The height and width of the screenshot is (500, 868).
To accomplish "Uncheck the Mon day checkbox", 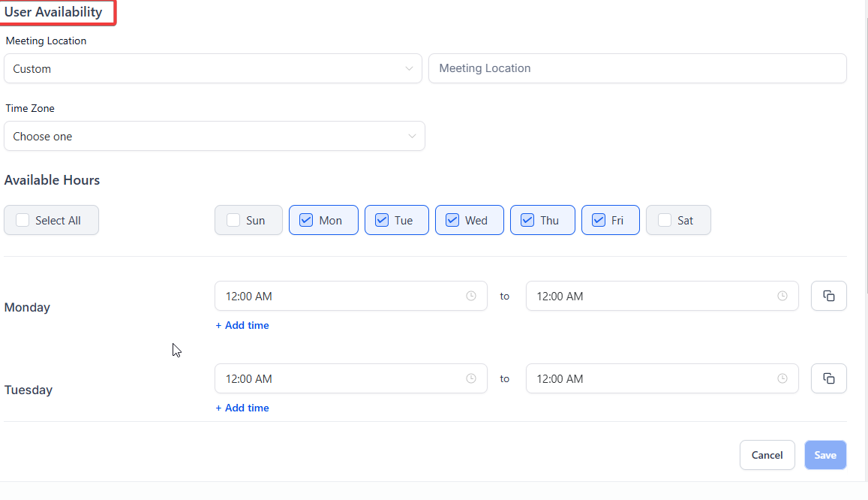I will 306,220.
